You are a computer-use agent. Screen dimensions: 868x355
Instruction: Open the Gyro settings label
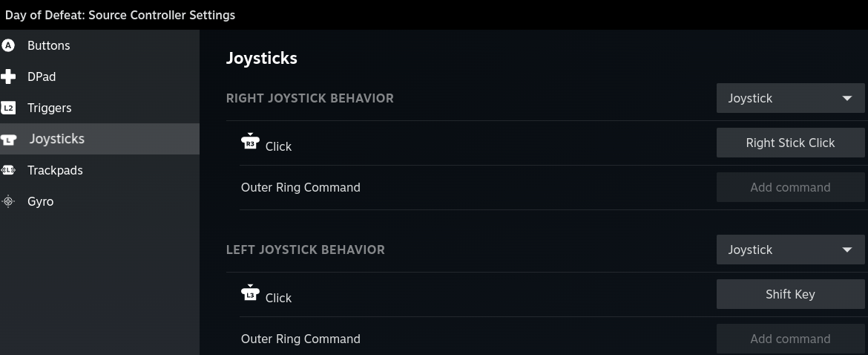coord(40,201)
